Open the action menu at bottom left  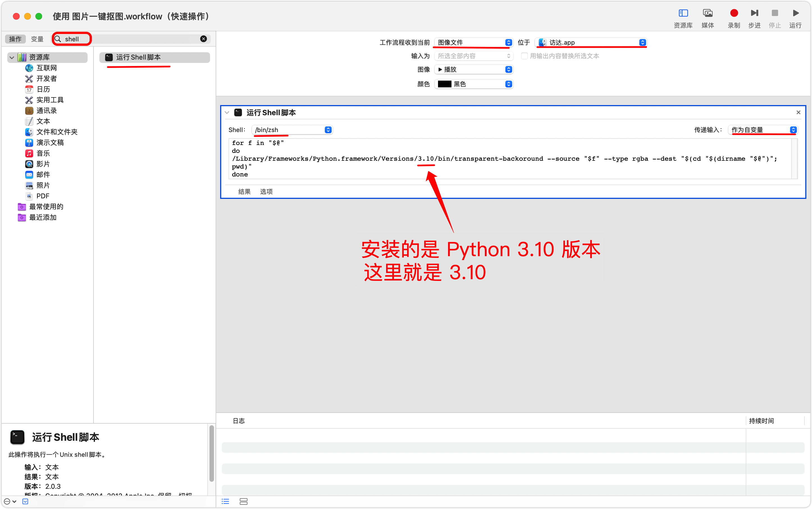click(x=10, y=502)
